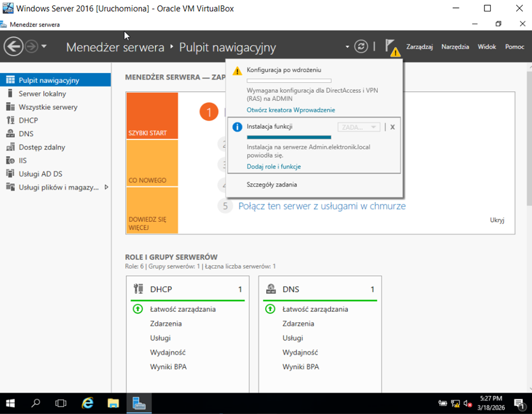The width and height of the screenshot is (532, 414).
Task: Open the Zarządzaj menu
Action: [x=419, y=47]
